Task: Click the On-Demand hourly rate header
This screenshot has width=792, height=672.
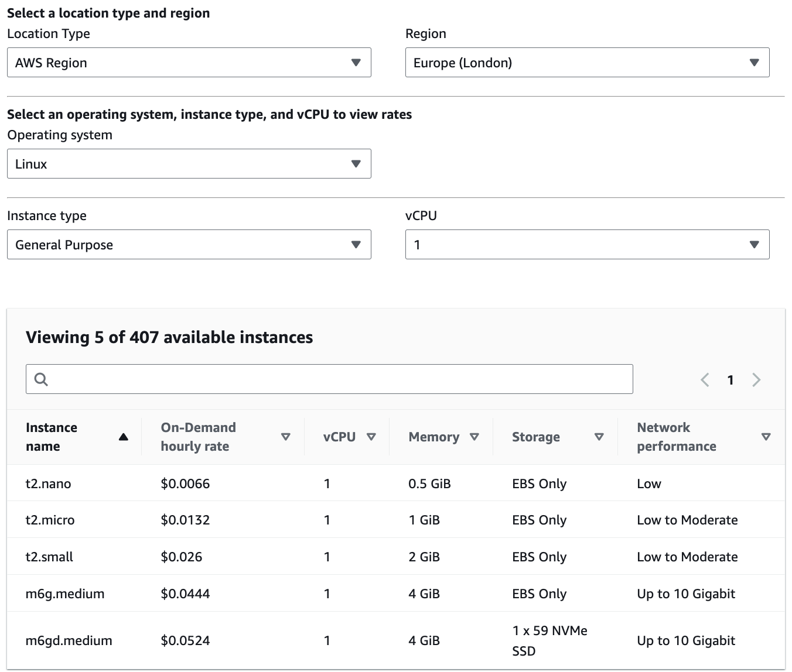Action: point(199,437)
